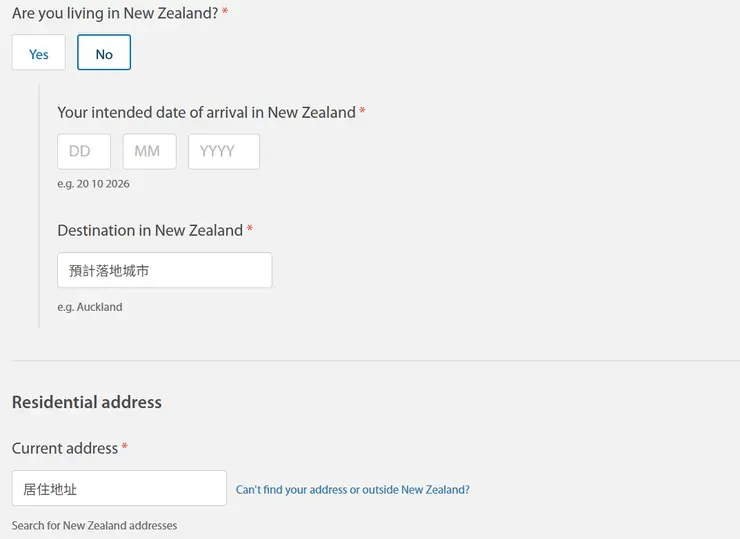Click the "Destination in New Zealand" label
Viewport: 740px width, 539px height.
[x=150, y=230]
